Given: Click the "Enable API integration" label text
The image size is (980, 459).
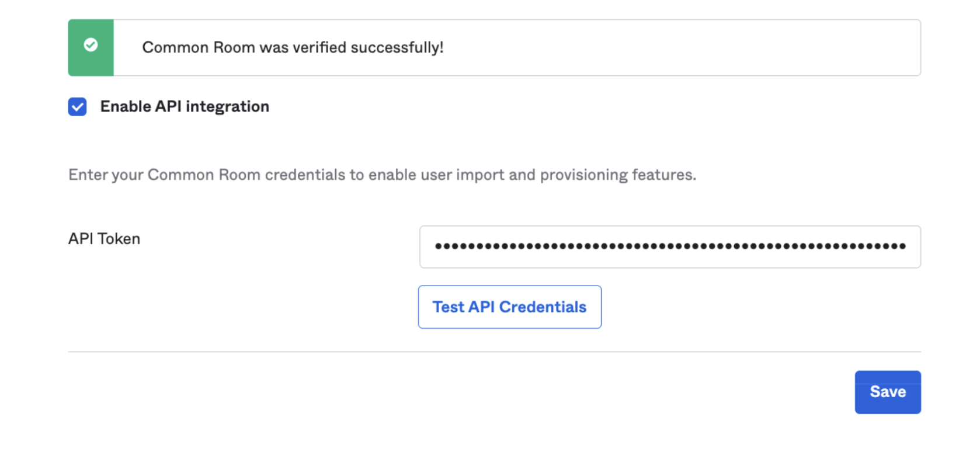Looking at the screenshot, I should coord(185,106).
